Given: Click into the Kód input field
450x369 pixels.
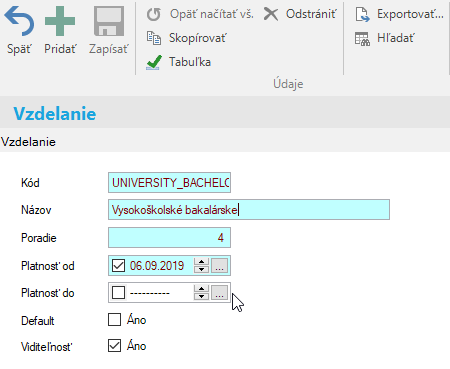Looking at the screenshot, I should [169, 182].
